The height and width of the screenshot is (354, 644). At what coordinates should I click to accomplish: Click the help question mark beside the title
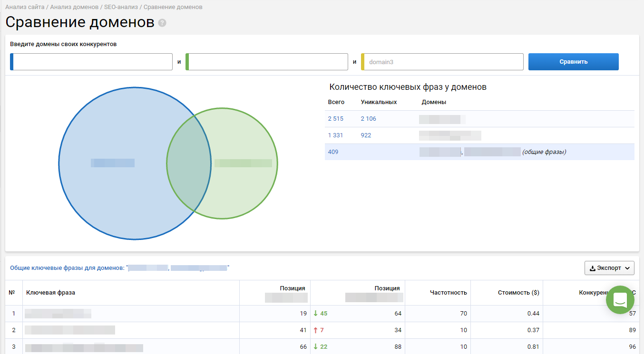(x=162, y=23)
